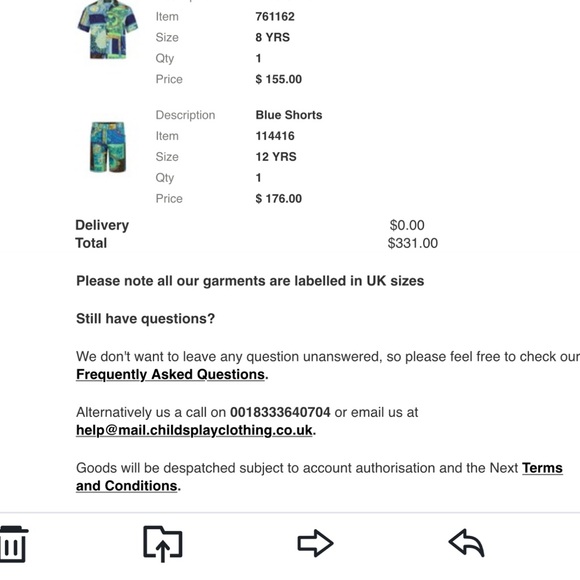Forward this email using the right arrow icon
Image resolution: width=580 pixels, height=580 pixels.
(x=316, y=543)
